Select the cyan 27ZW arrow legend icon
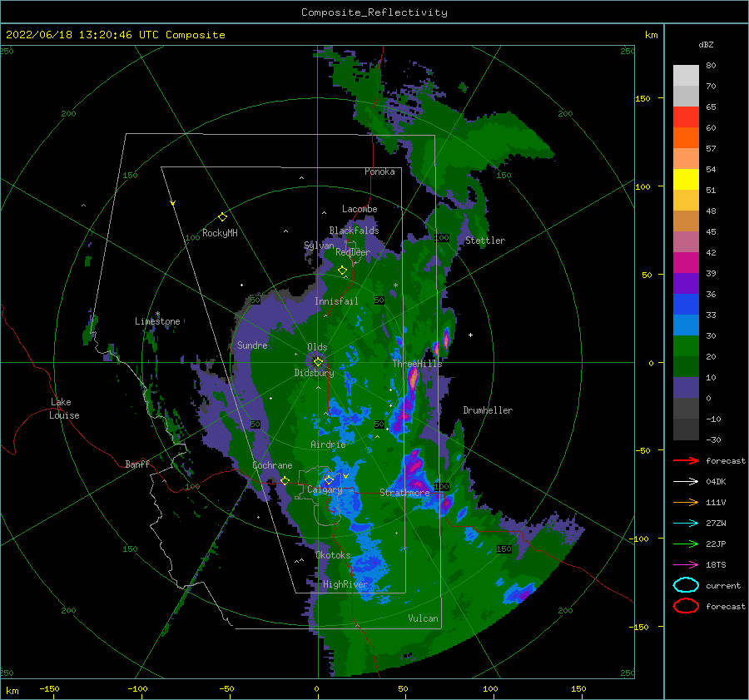The image size is (749, 700). (686, 524)
